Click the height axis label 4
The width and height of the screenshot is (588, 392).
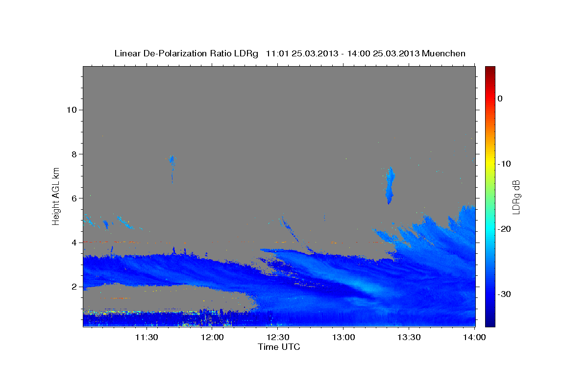point(74,243)
